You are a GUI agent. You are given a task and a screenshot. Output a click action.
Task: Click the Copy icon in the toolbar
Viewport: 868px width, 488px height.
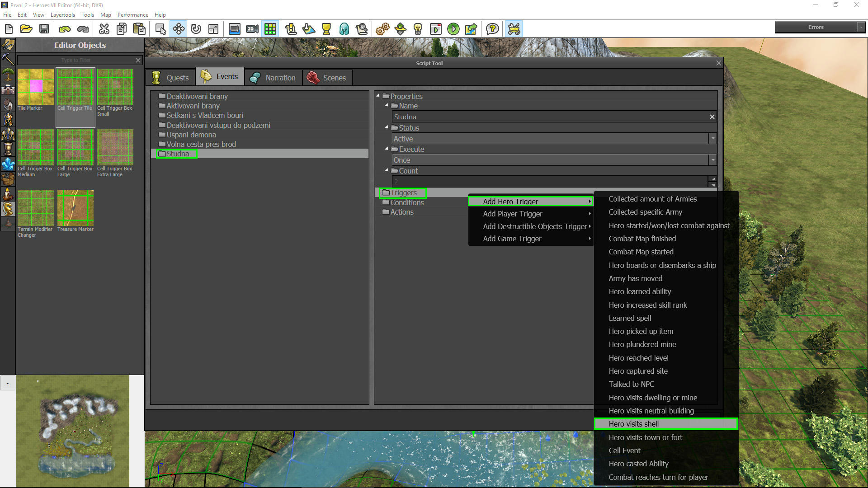coord(121,29)
